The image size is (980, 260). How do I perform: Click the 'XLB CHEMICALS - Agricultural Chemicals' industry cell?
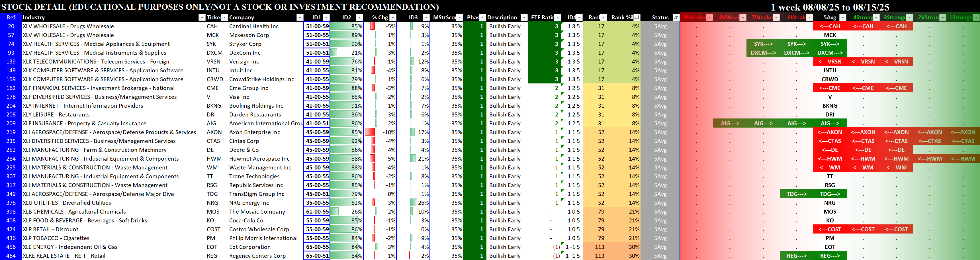point(74,212)
